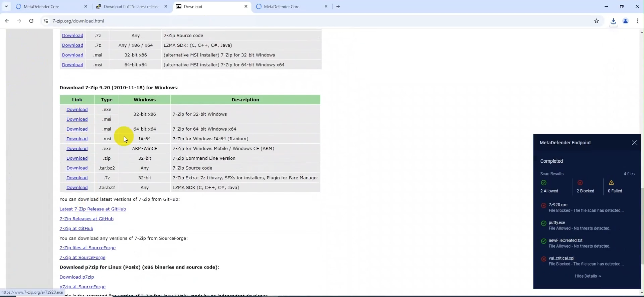This screenshot has height=297, width=644.
Task: Click allowed icon beside newFileCreated.txt
Action: point(544,241)
